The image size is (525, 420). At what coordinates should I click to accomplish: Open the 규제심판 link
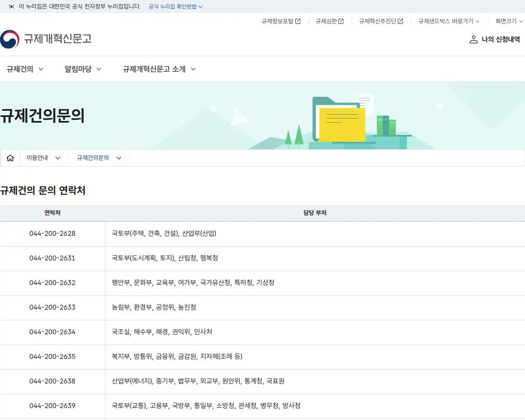tap(327, 21)
